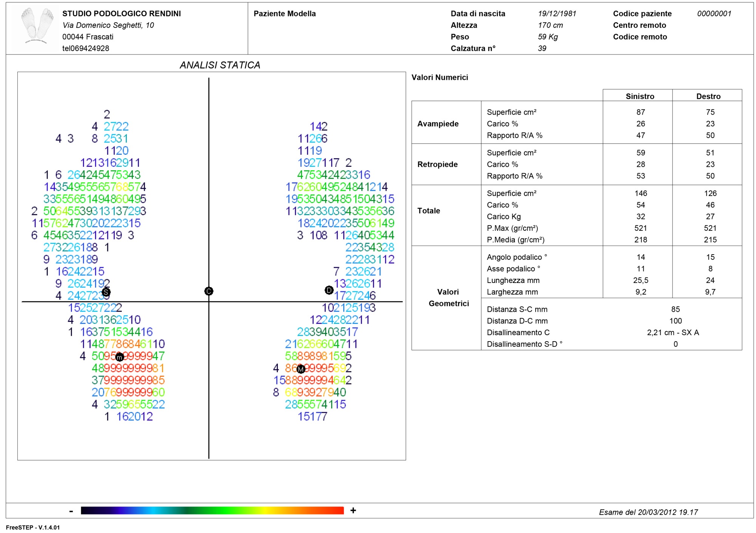Click the Peso value 59 Kg
The image size is (756, 533).
pos(548,37)
